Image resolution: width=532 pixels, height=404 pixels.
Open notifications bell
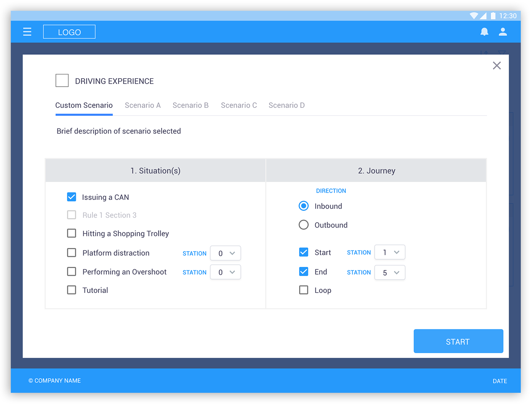pos(485,32)
